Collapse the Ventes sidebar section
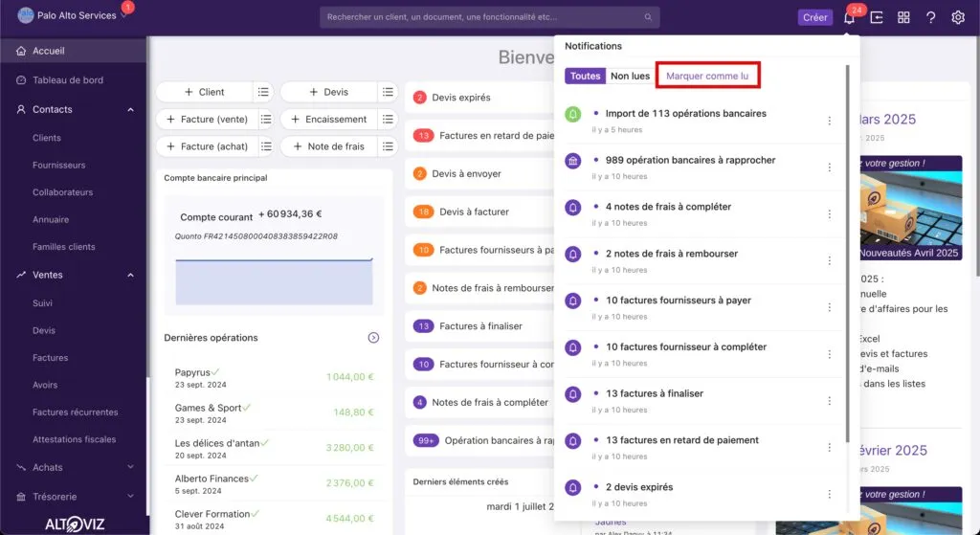Screen dimensions: 980x535 [x=130, y=275]
